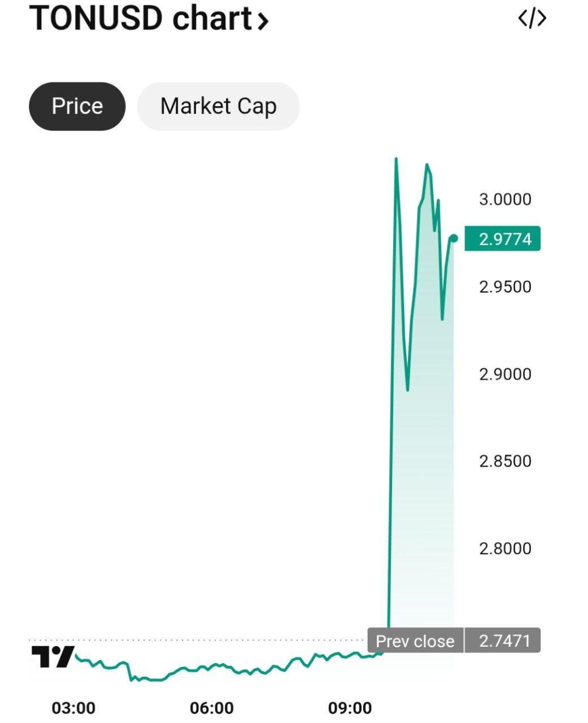Click the 2.8500 price axis label
Screen dimensions: 588x723
(506, 461)
